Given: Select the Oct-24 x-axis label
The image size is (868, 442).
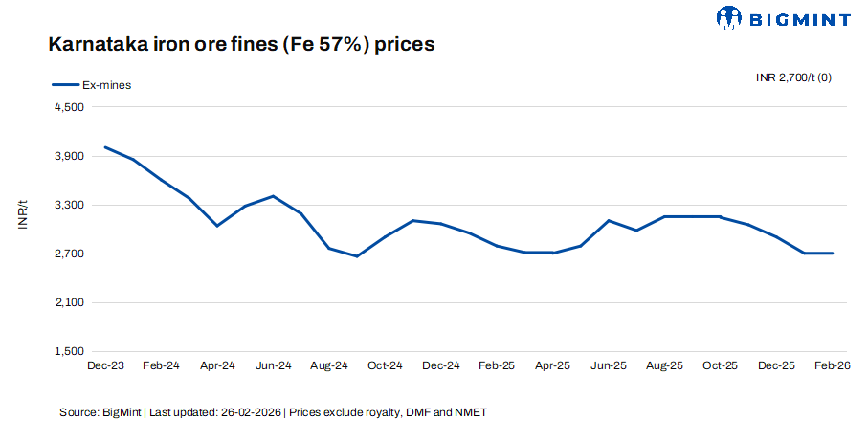Looking at the screenshot, I should point(385,365).
